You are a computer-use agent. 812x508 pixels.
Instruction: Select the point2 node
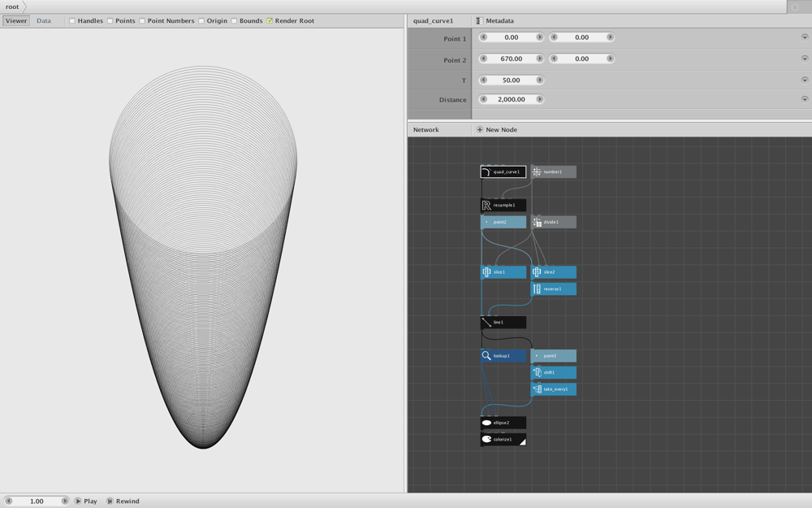coord(503,222)
